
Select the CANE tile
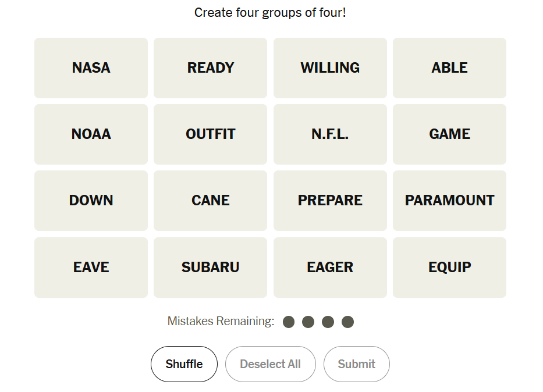pyautogui.click(x=210, y=200)
